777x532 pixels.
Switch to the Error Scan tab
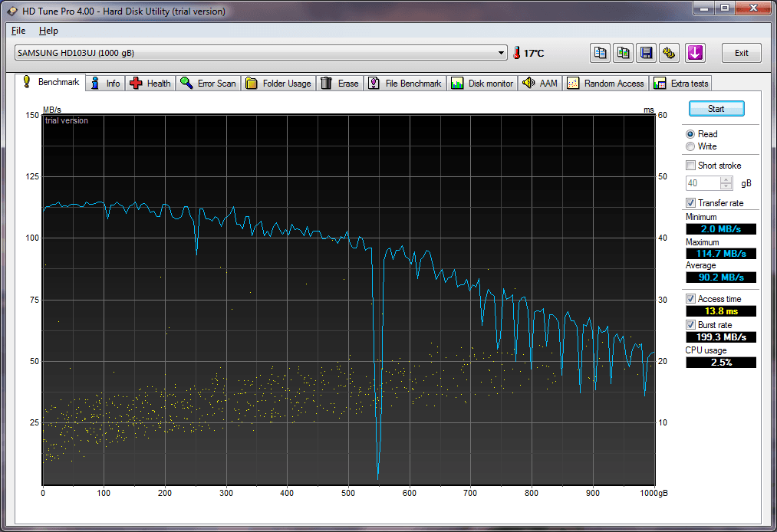coord(208,84)
